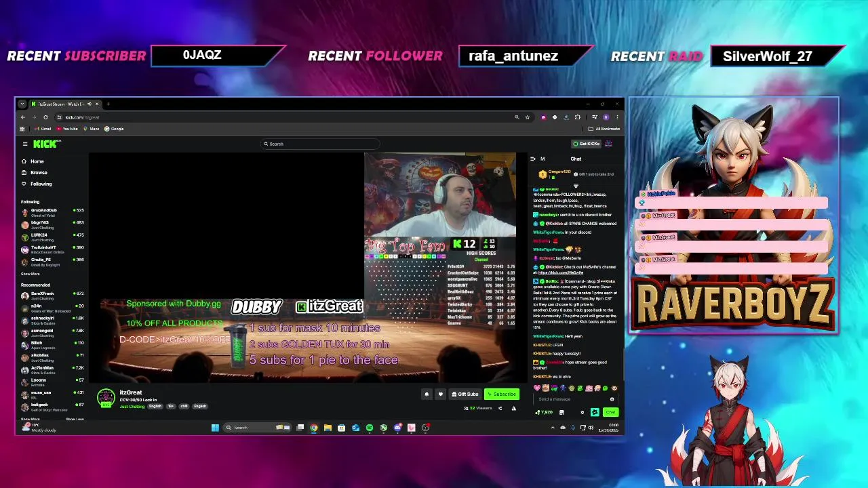Collapse the chat panel arrow icon

point(533,159)
